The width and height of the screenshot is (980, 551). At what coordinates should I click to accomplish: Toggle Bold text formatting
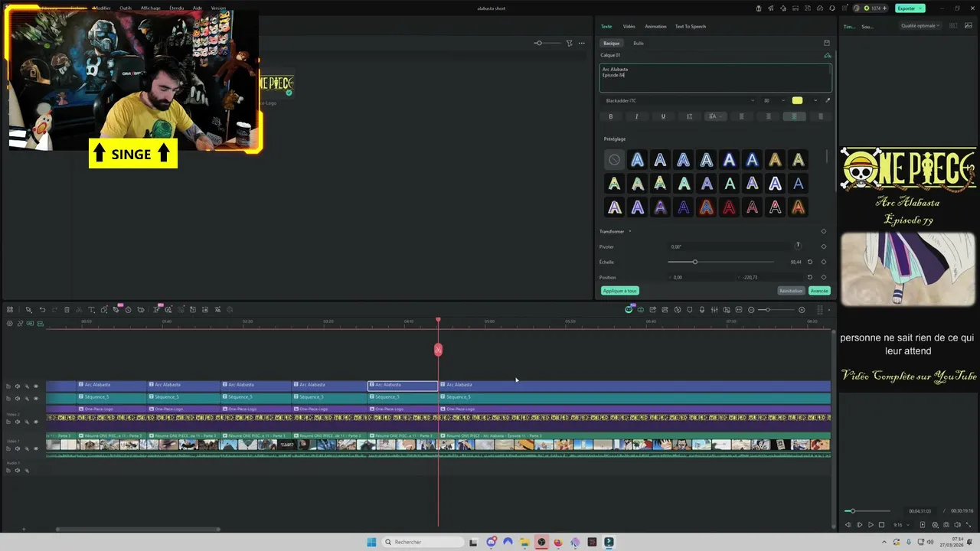[610, 116]
